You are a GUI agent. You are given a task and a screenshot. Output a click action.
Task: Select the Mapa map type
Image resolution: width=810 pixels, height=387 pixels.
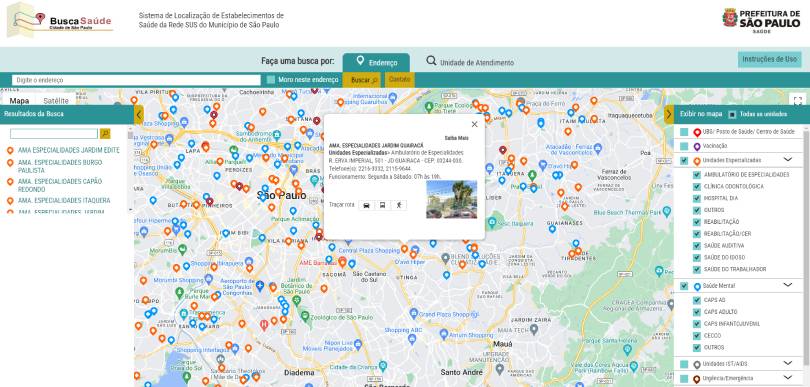coord(19,100)
